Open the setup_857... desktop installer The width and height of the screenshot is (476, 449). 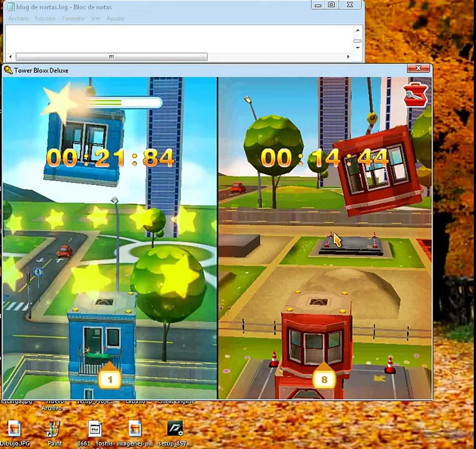pos(175,433)
